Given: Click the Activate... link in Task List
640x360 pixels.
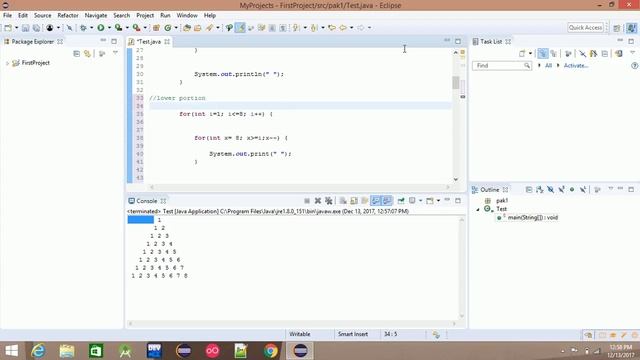Looking at the screenshot, I should 576,66.
